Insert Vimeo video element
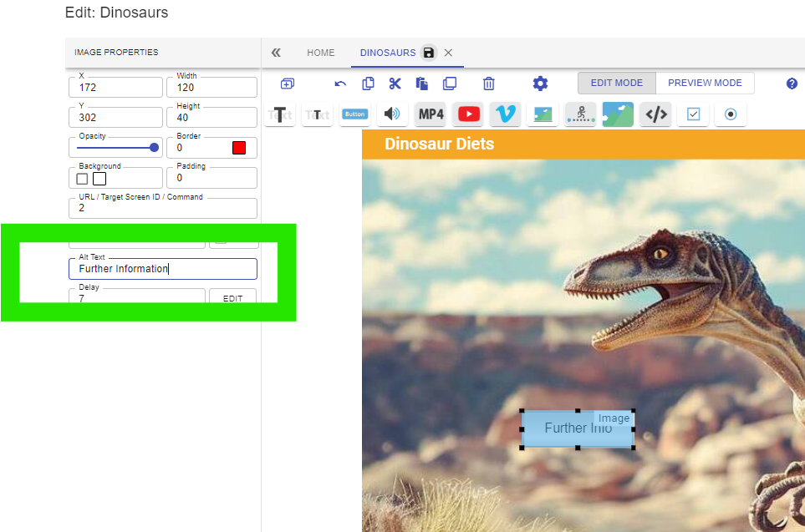Viewport: 805px width, 532px height. point(506,114)
